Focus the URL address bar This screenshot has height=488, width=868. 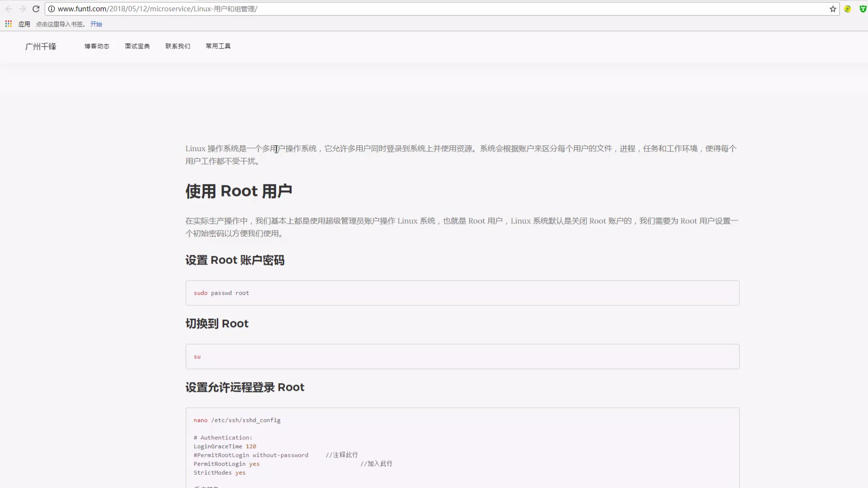(x=437, y=9)
